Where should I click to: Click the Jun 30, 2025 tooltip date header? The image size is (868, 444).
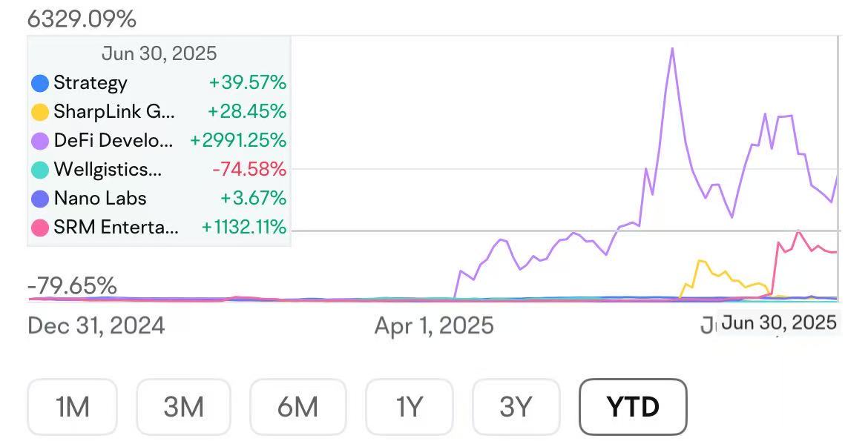[159, 54]
